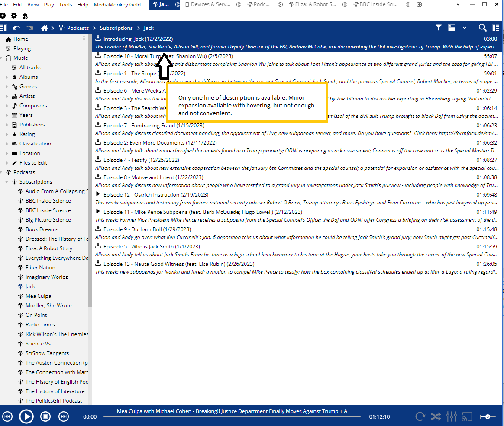Switch to the Eliza: A Robot Story tab
Viewport: 504px width, 426px height.
click(x=313, y=4)
